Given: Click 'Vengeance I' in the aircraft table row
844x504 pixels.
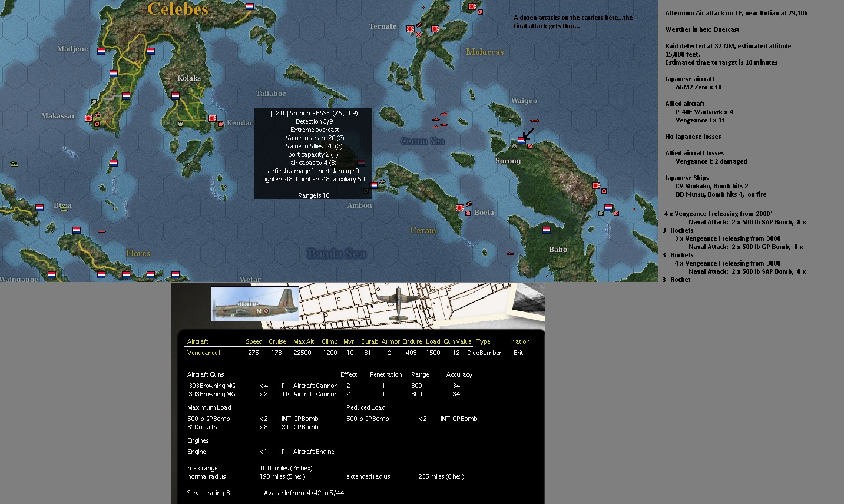Looking at the screenshot, I should point(203,353).
